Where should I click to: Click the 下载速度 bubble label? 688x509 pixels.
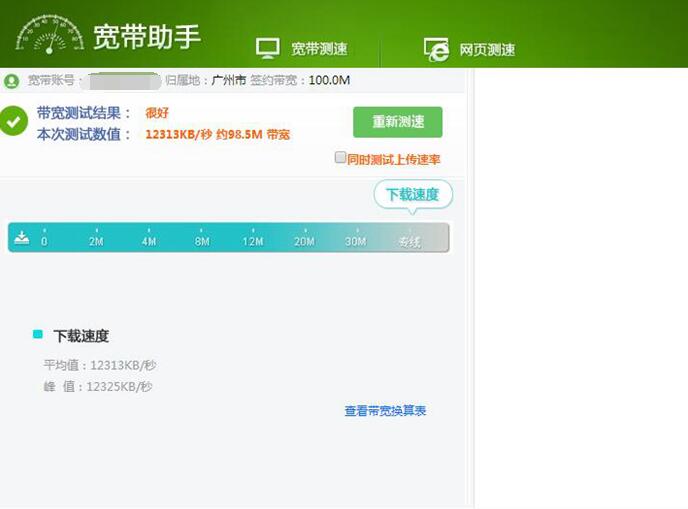[413, 194]
